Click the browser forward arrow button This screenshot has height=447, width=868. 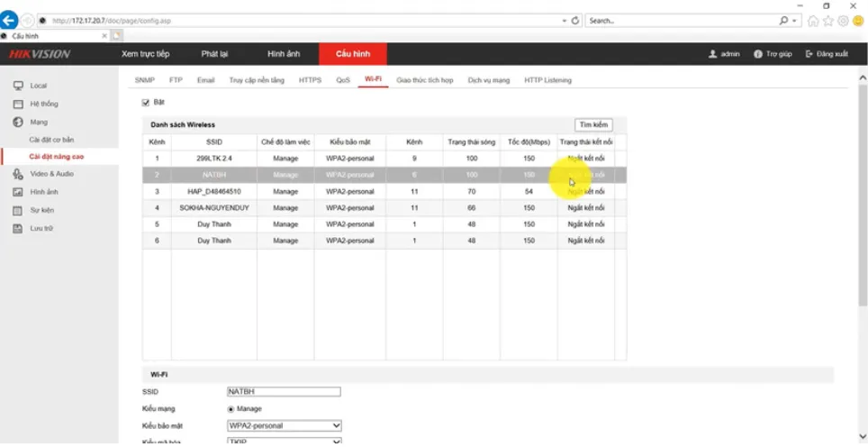[27, 21]
